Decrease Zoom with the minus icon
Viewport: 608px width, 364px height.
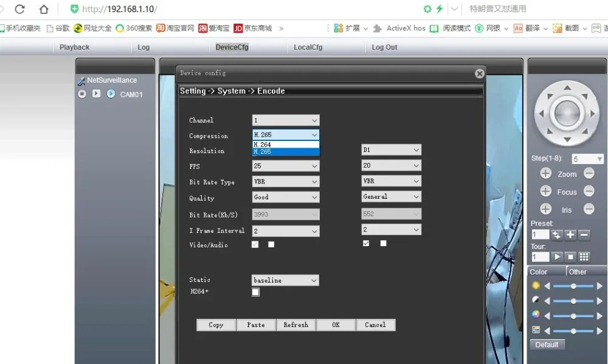click(x=589, y=173)
